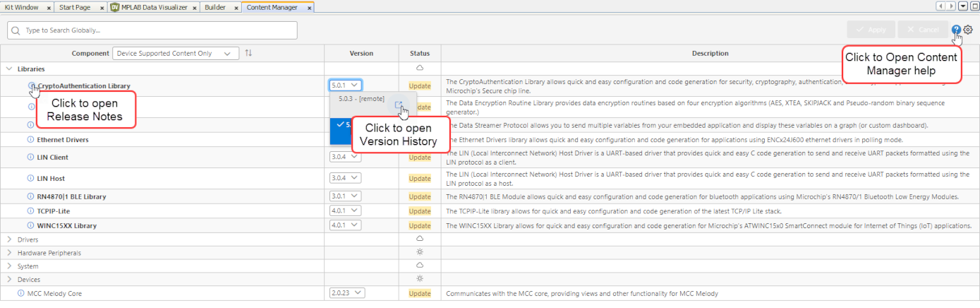This screenshot has height=308, width=980.
Task: Click the Ethernet Drivers component name
Action: (63, 140)
